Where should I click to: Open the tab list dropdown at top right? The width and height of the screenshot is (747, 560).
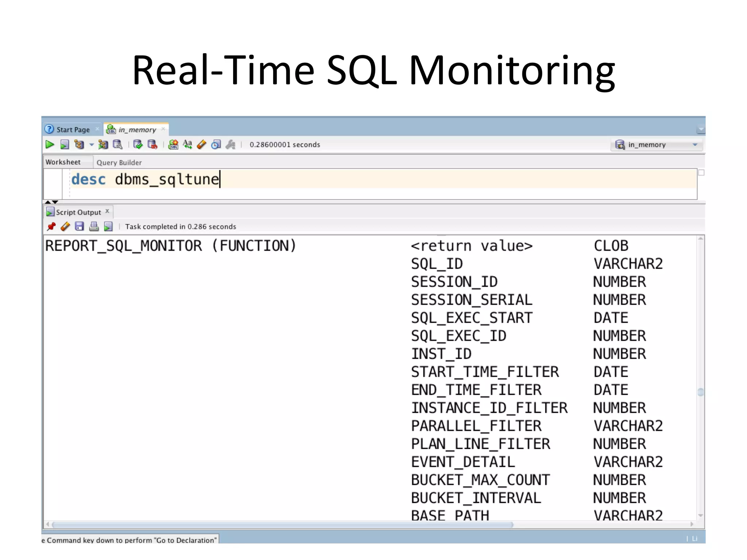701,130
